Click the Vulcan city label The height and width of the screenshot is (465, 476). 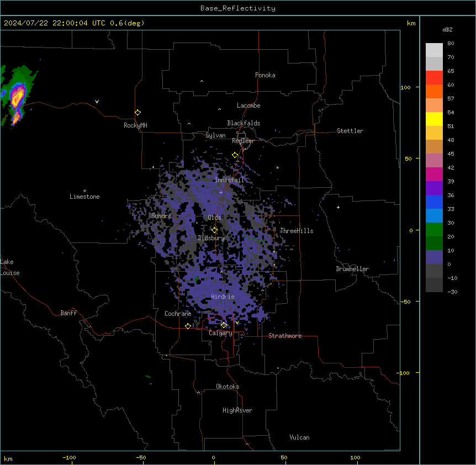tap(300, 437)
